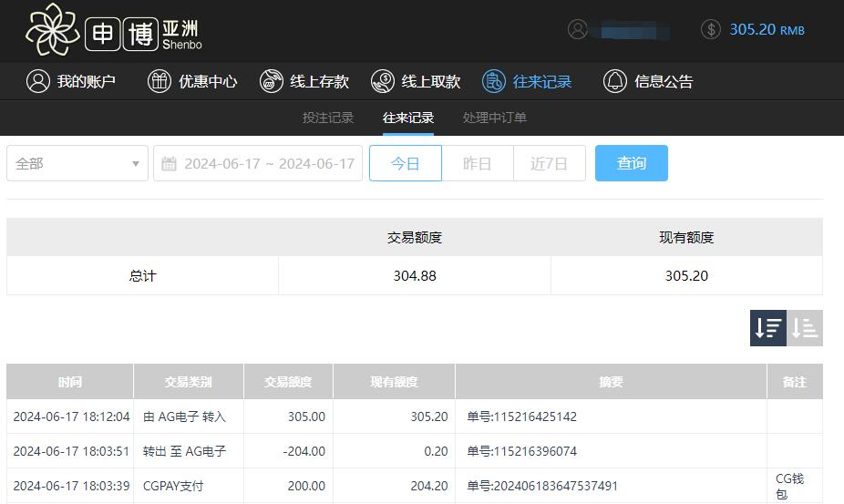Switch to the 投注记录 tab

pos(328,118)
